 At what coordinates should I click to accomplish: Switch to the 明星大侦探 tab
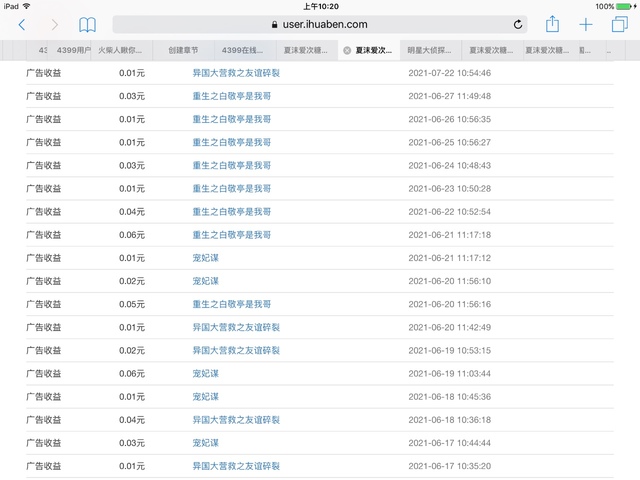(431, 49)
